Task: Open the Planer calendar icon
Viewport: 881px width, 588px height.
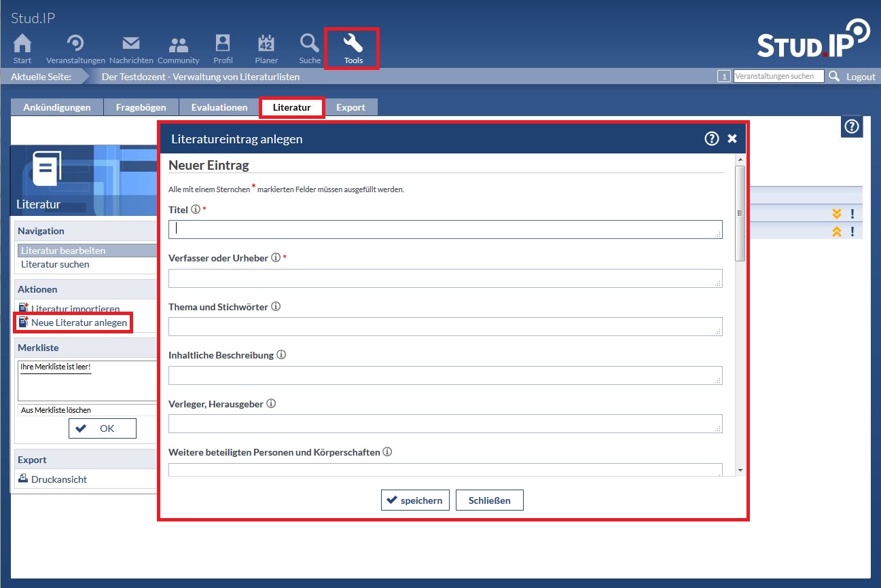Action: (x=266, y=44)
